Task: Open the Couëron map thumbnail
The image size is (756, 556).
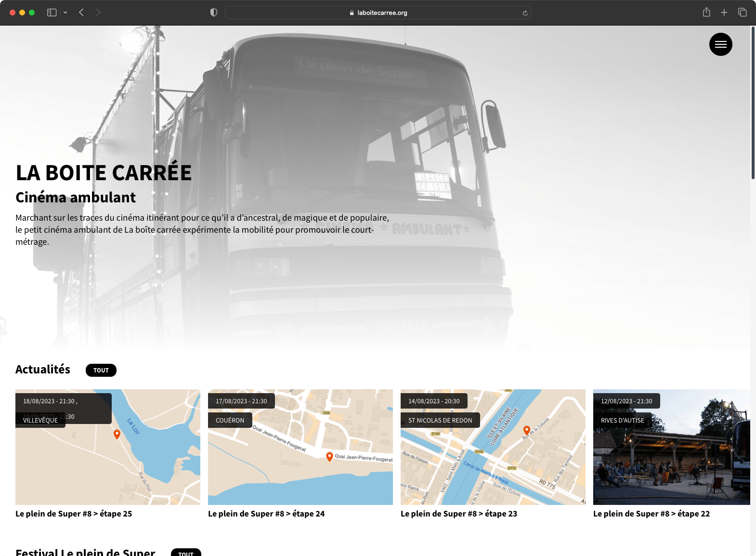Action: coord(300,447)
